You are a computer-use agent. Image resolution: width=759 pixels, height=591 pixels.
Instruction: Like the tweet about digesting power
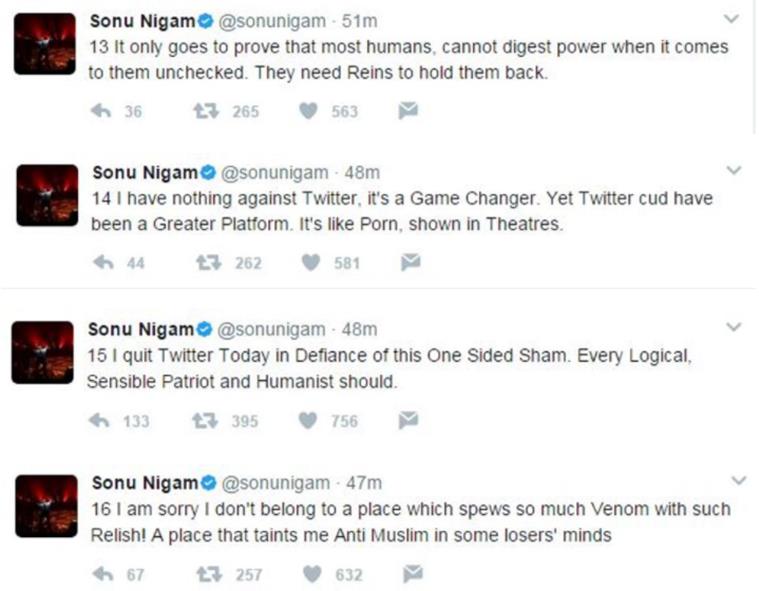(310, 111)
